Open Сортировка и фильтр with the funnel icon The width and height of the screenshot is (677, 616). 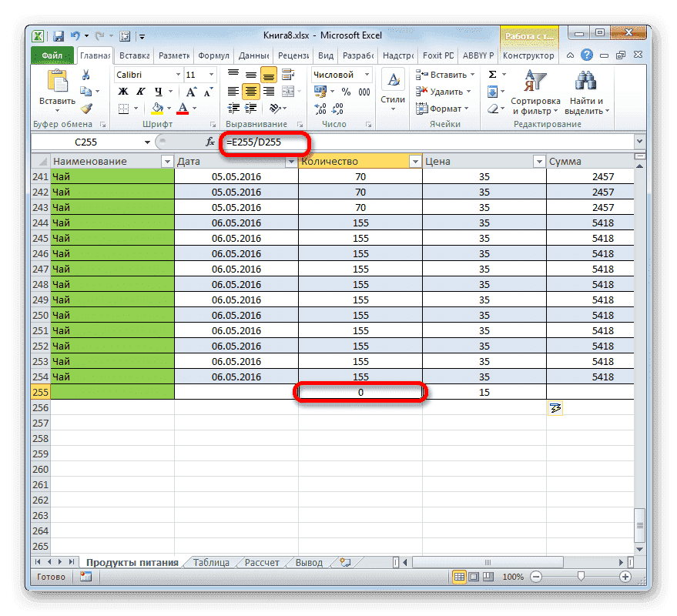click(535, 79)
